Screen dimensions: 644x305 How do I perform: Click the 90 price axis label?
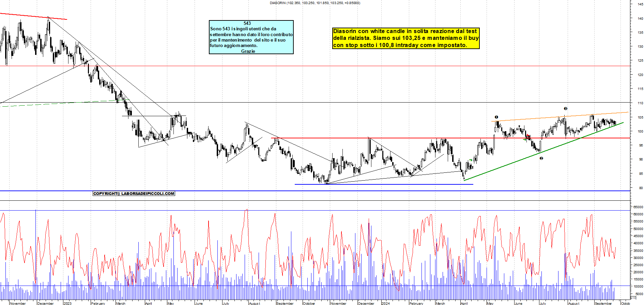click(641, 159)
